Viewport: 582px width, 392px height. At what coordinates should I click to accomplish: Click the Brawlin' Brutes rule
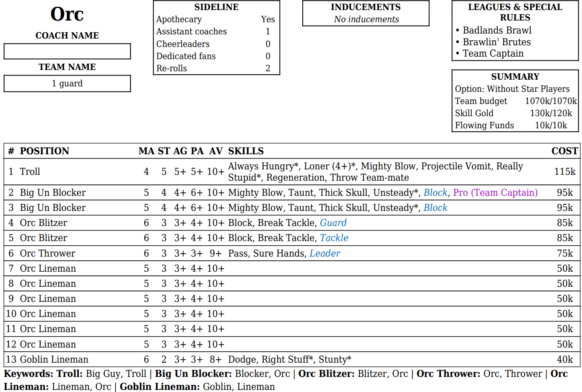click(496, 42)
